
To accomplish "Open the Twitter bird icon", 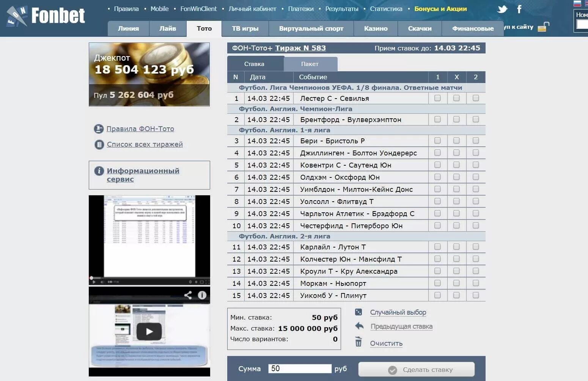I will tap(502, 9).
